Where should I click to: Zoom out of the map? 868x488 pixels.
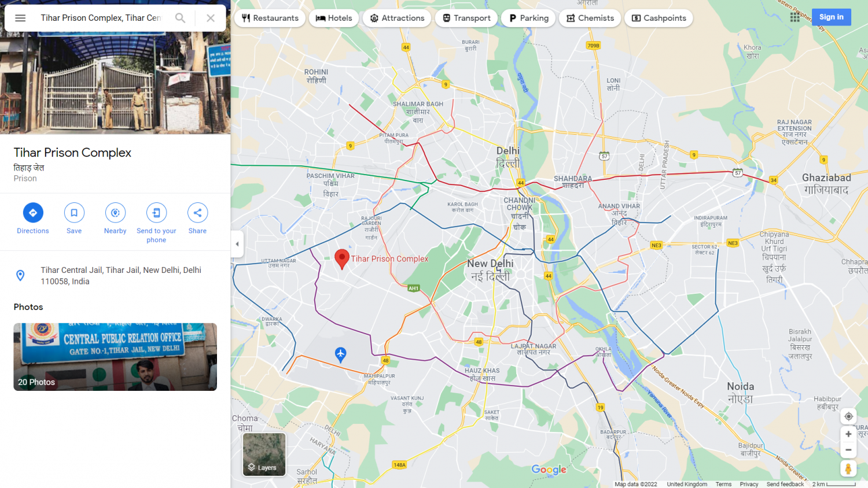pyautogui.click(x=848, y=450)
